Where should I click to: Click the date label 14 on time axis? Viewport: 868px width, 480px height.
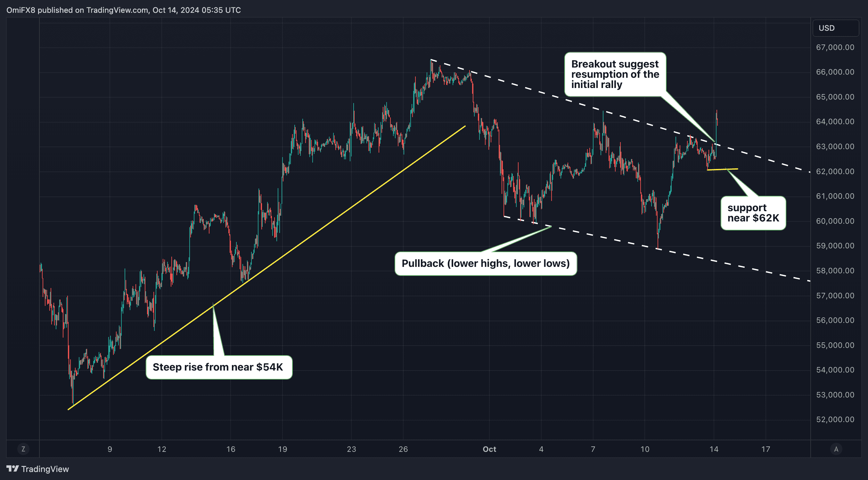coord(714,449)
